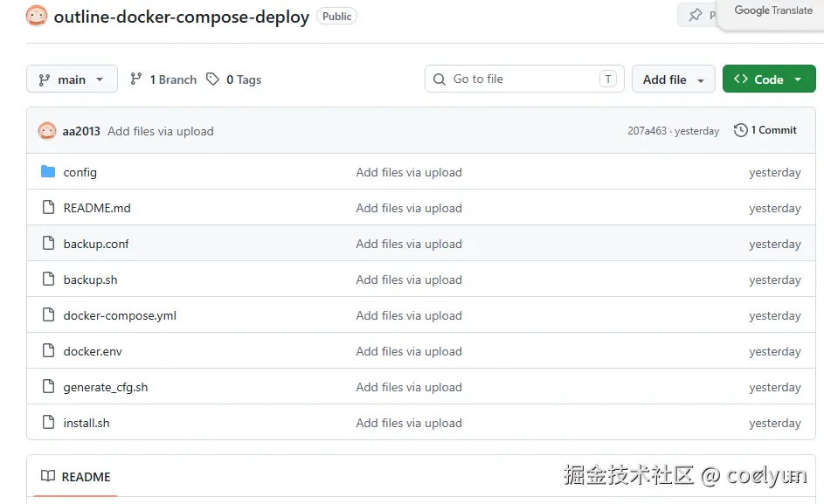Image resolution: width=824 pixels, height=504 pixels.
Task: Click the pin icon button near the top
Action: (696, 15)
